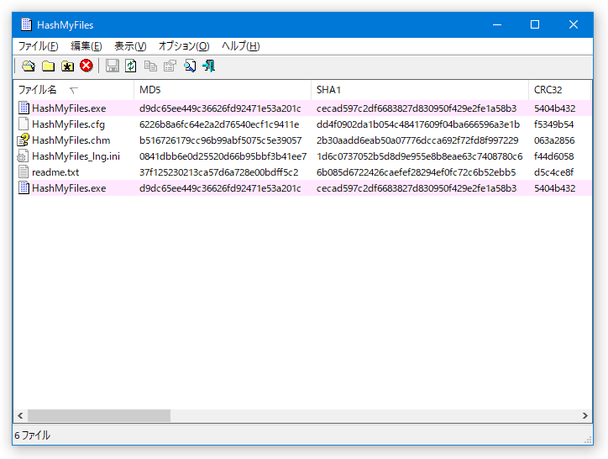Open the 編集(E) menu

click(86, 46)
